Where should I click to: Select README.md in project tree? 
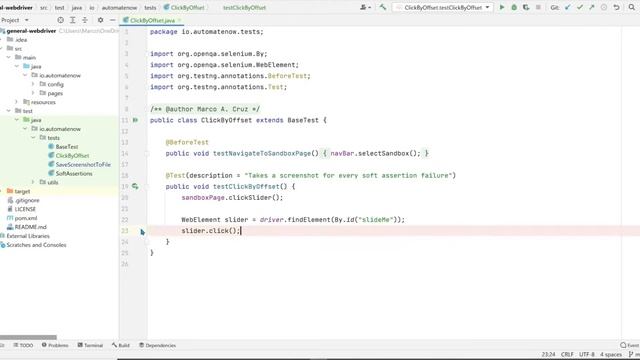tap(31, 227)
